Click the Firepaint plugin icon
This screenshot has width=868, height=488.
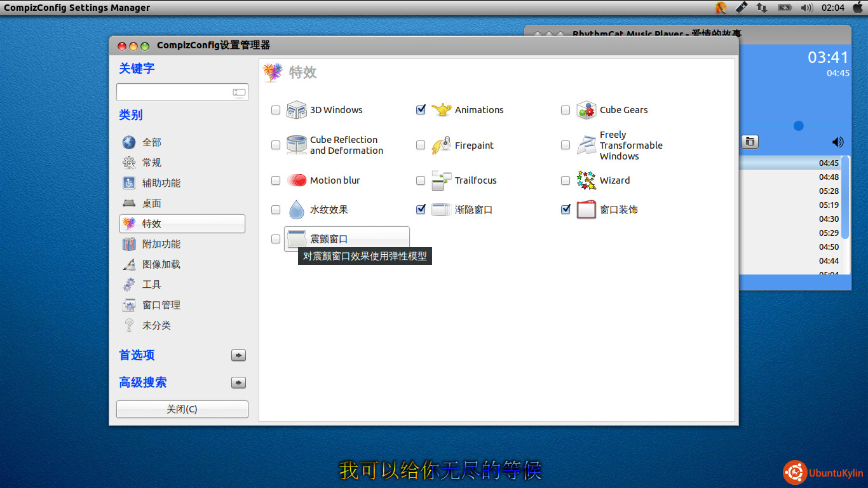point(441,146)
